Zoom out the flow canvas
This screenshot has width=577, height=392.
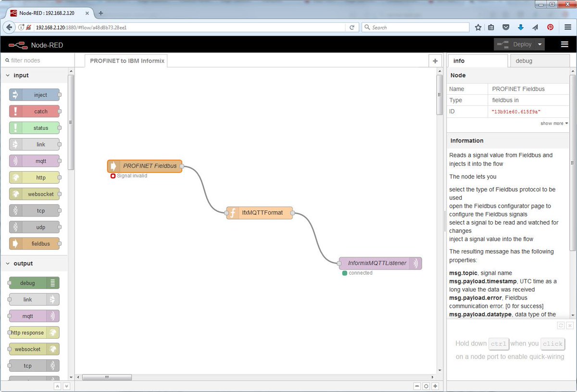point(416,386)
